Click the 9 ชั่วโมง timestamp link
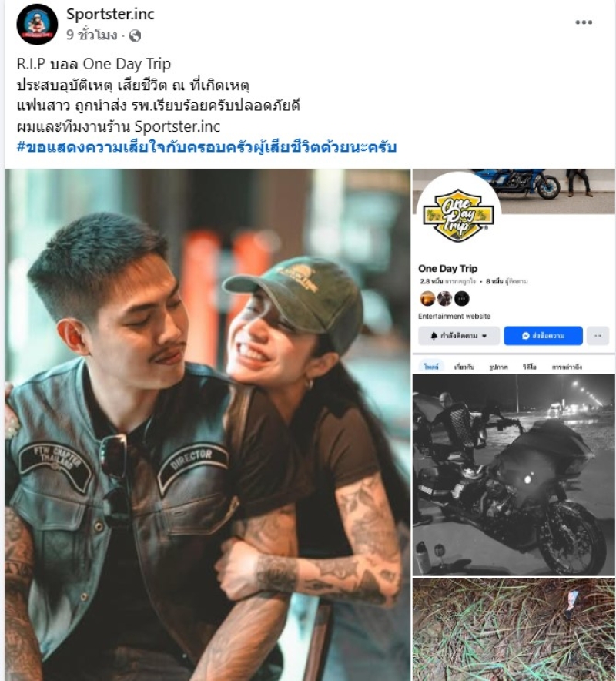 (92, 35)
